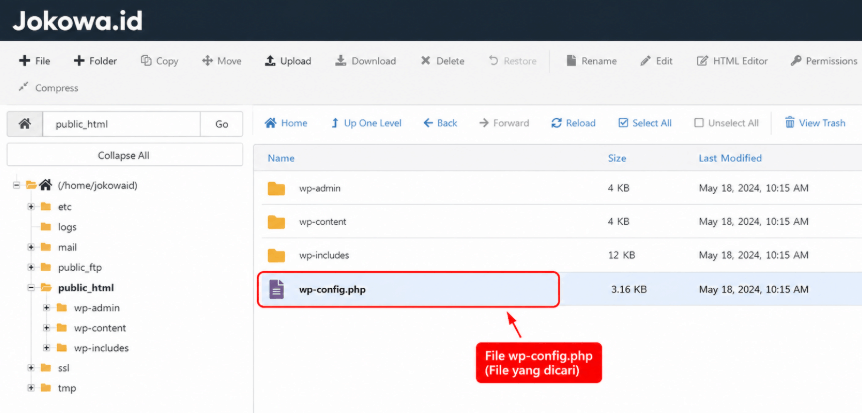The height and width of the screenshot is (413, 862).
Task: Expand the ssl folder in tree
Action: pos(31,368)
